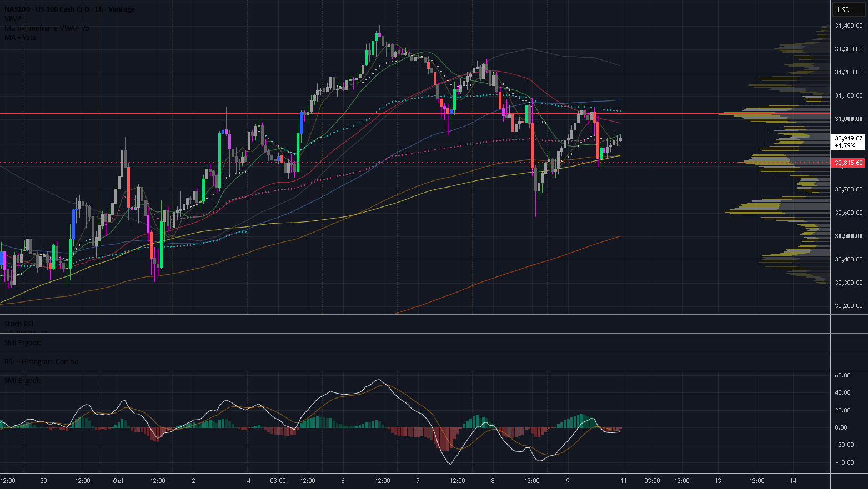Screen dimensions: 868x489
Task: Click the 31,000.00 price axis label
Action: click(x=849, y=119)
